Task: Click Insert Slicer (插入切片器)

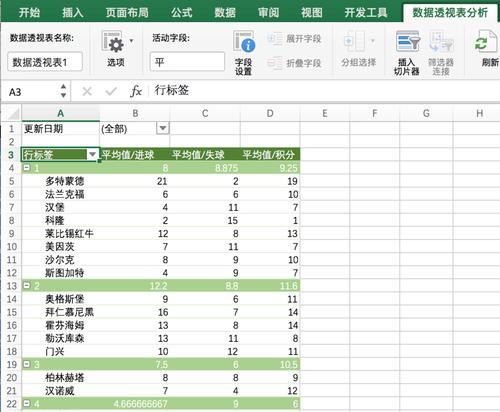Action: [407, 53]
